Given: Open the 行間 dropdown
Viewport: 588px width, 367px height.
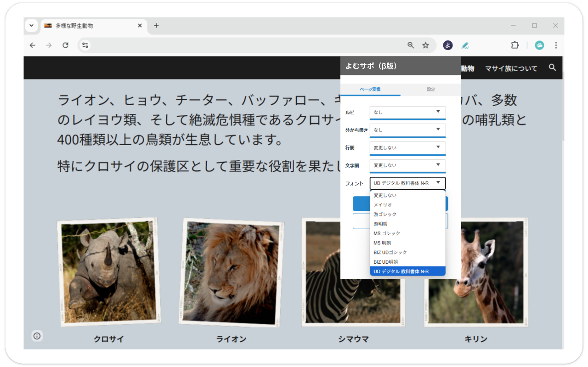Looking at the screenshot, I should 407,148.
